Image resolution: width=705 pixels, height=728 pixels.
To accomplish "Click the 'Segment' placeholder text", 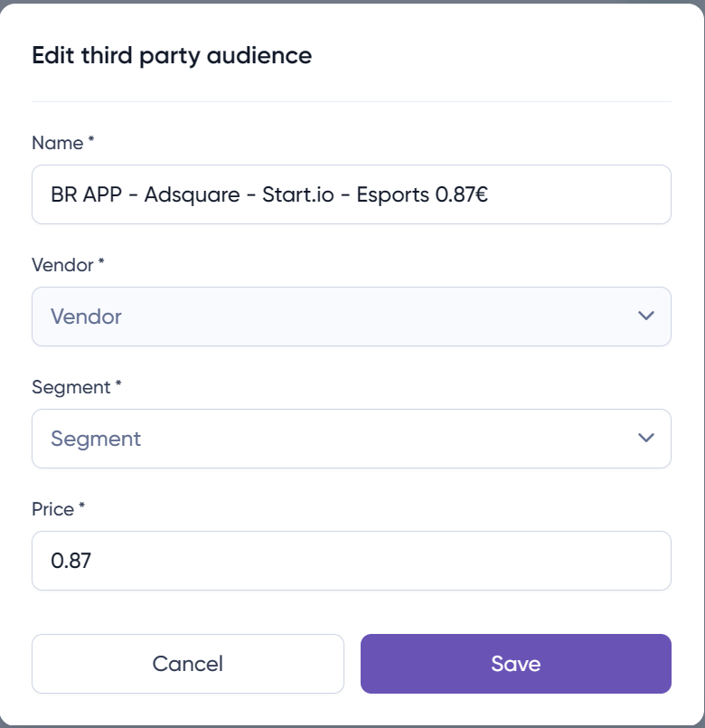I will [x=96, y=439].
